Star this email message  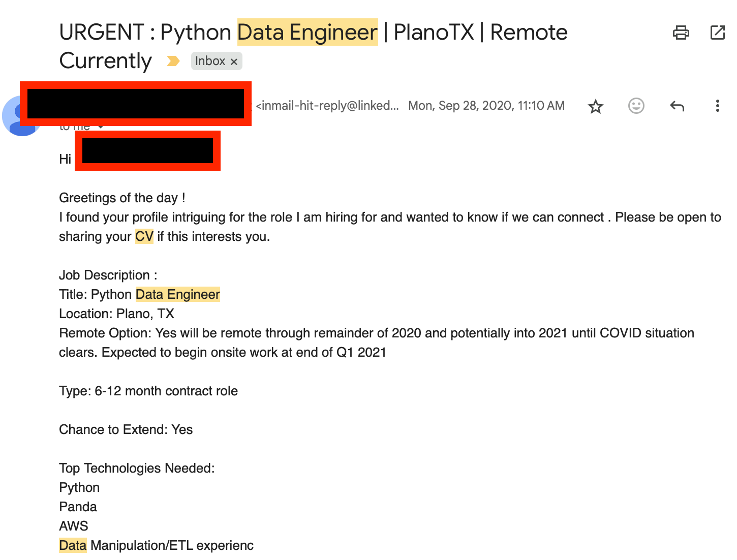tap(595, 106)
